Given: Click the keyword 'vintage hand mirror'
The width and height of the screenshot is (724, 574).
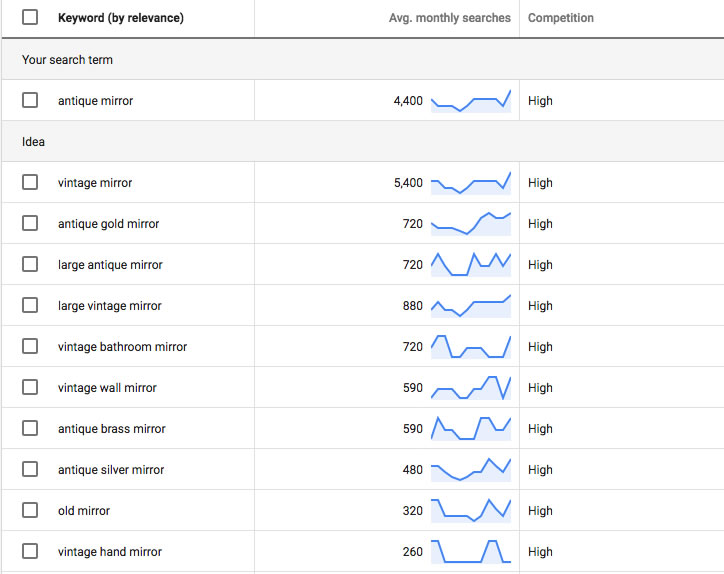Looking at the screenshot, I should pyautogui.click(x=110, y=552).
